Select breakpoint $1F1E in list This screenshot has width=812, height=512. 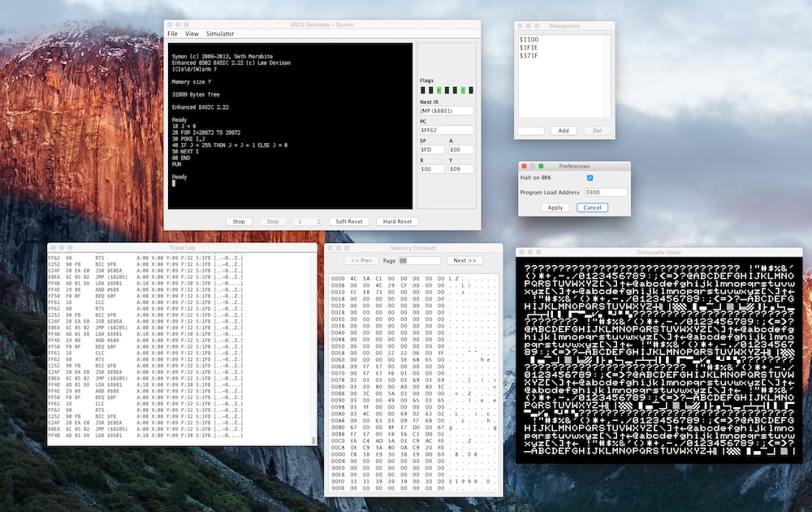click(x=529, y=48)
